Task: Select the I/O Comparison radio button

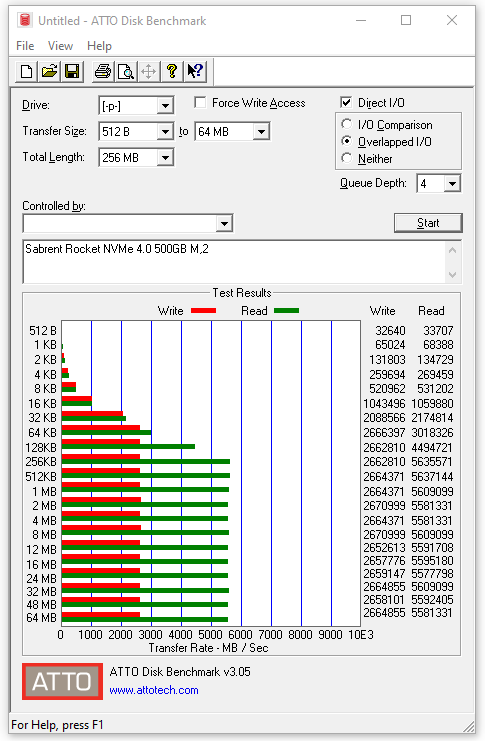Action: (x=346, y=124)
